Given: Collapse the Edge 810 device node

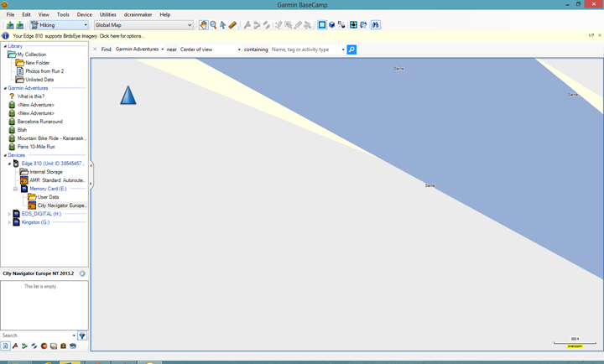Looking at the screenshot, I should tap(9, 164).
